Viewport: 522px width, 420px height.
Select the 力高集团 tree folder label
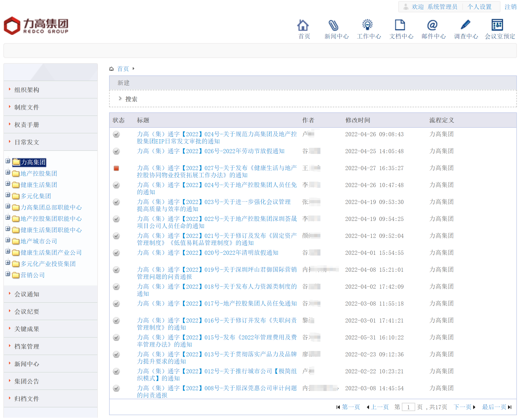(x=33, y=162)
